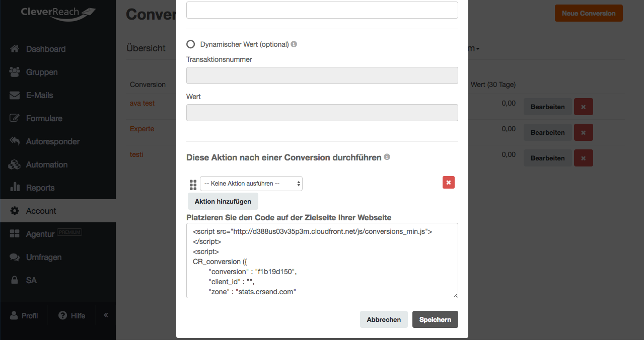Viewport: 644px width, 340px height.
Task: Click the Agentur grid icon
Action: [15, 234]
